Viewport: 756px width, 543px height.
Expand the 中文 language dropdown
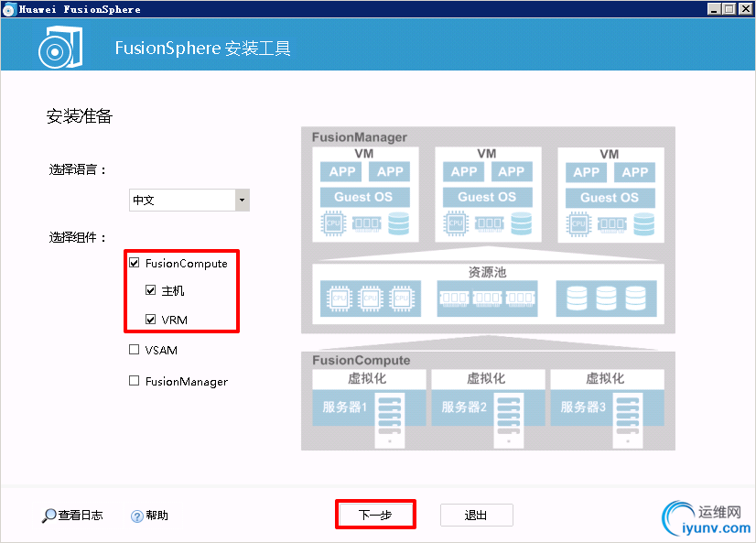click(x=242, y=200)
